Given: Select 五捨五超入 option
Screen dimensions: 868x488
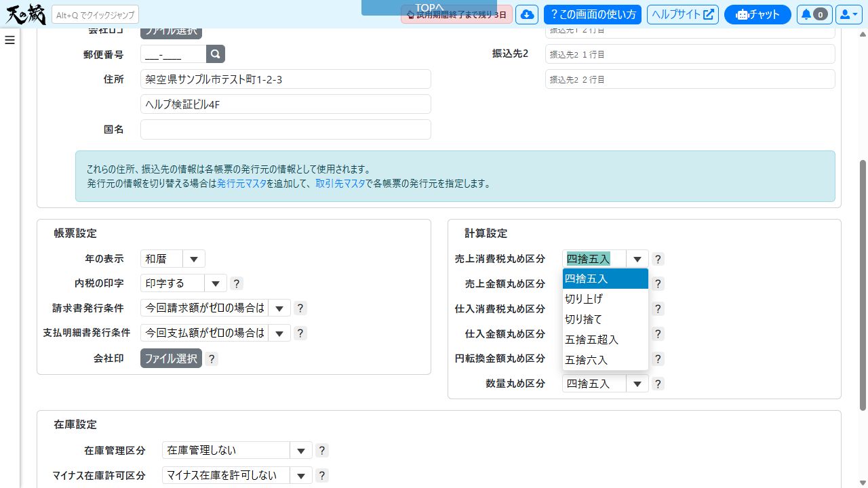Looking at the screenshot, I should coord(606,340).
